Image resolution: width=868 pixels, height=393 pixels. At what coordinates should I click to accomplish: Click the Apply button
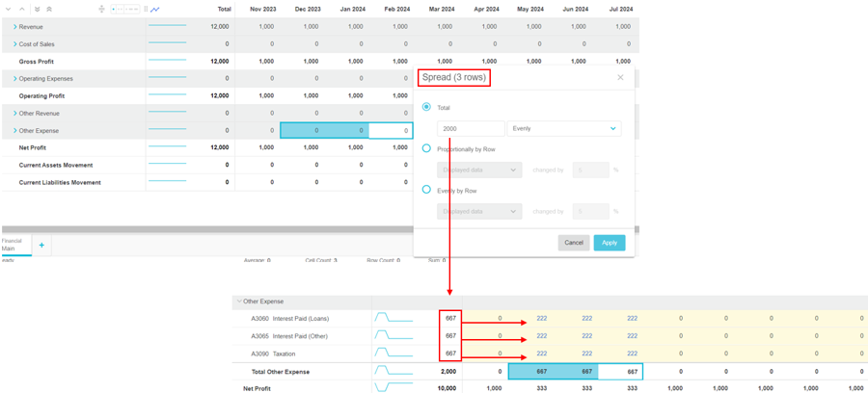(610, 243)
